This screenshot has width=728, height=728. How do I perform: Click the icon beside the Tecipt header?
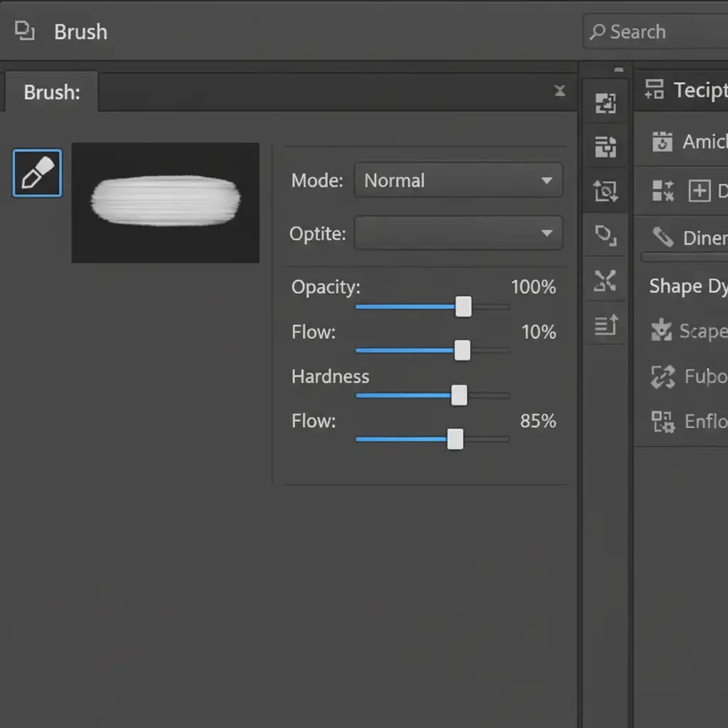coord(653,90)
